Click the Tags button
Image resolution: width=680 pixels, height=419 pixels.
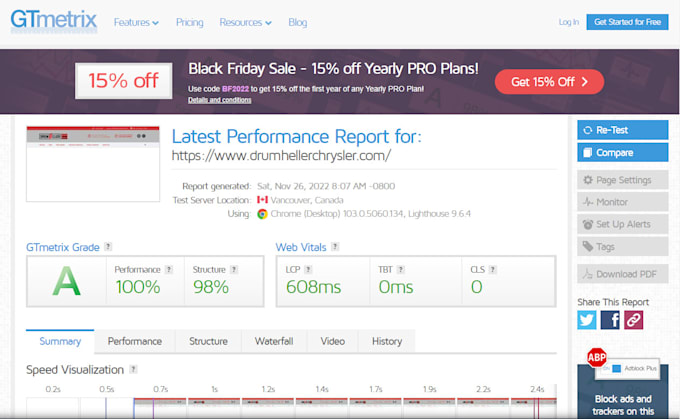coord(622,247)
